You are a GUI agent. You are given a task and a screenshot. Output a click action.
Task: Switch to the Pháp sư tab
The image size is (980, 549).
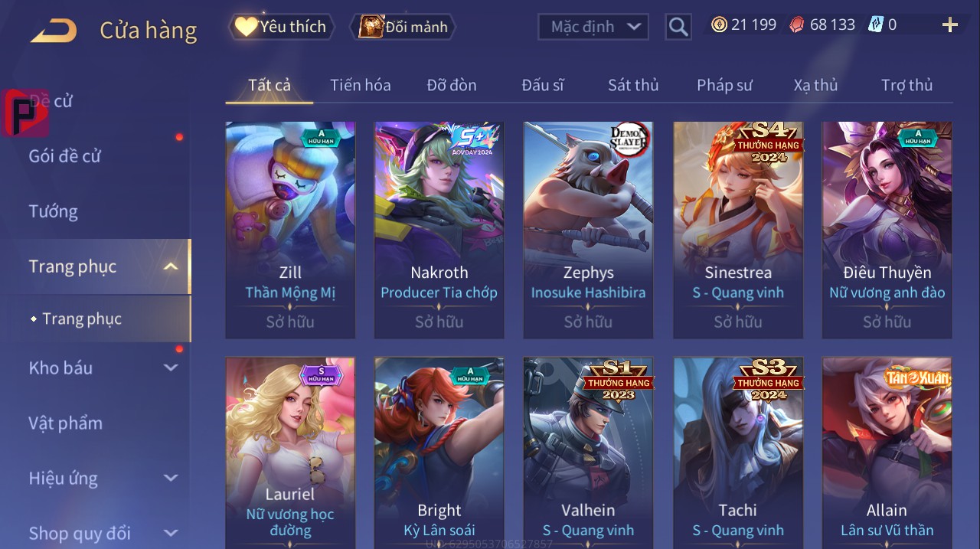coord(724,85)
